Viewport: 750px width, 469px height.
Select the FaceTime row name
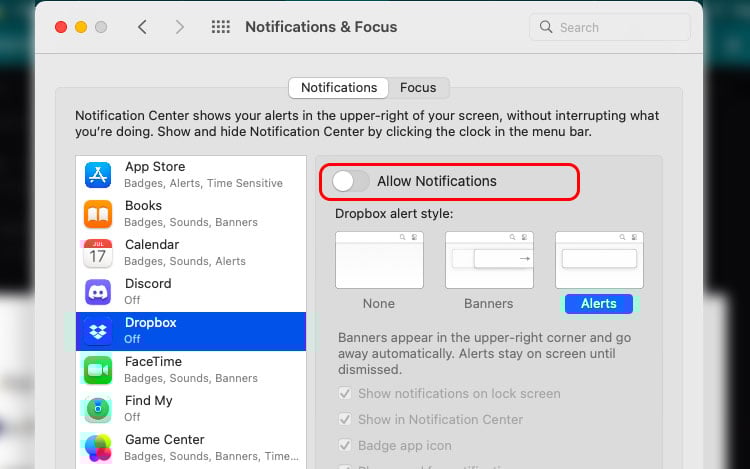pos(154,361)
